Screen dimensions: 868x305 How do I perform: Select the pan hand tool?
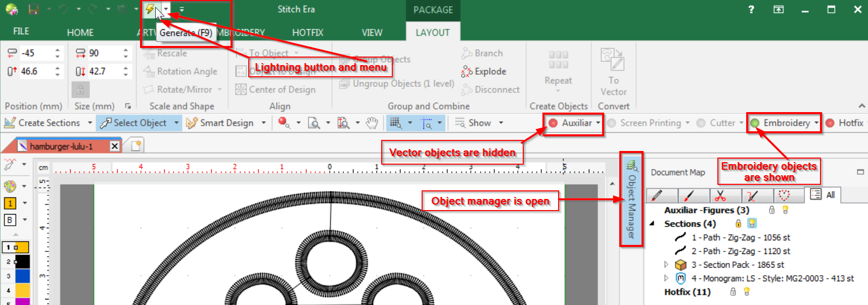pos(372,123)
